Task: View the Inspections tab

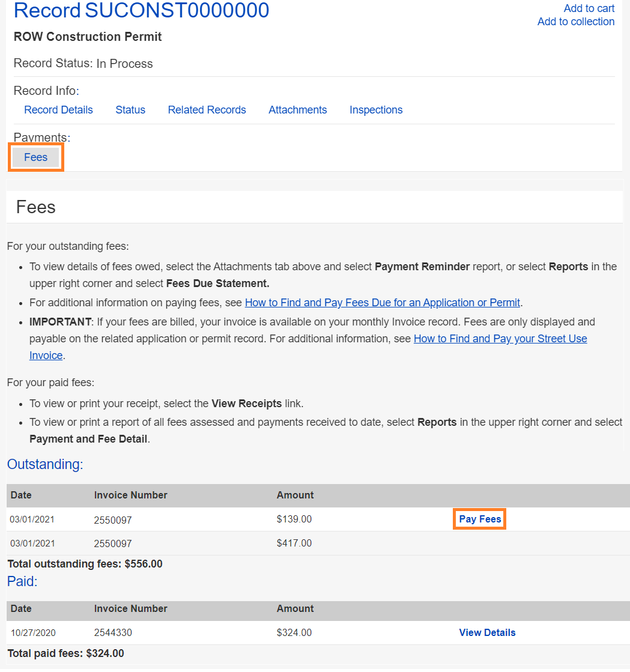Action: (376, 110)
